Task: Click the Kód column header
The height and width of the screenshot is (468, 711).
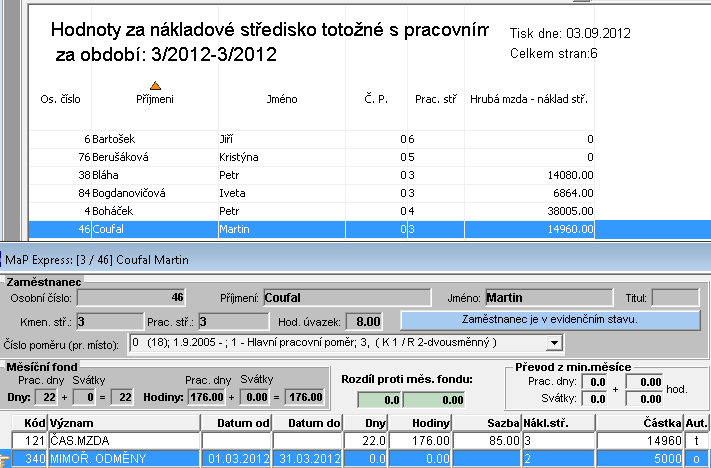Action: click(x=29, y=423)
